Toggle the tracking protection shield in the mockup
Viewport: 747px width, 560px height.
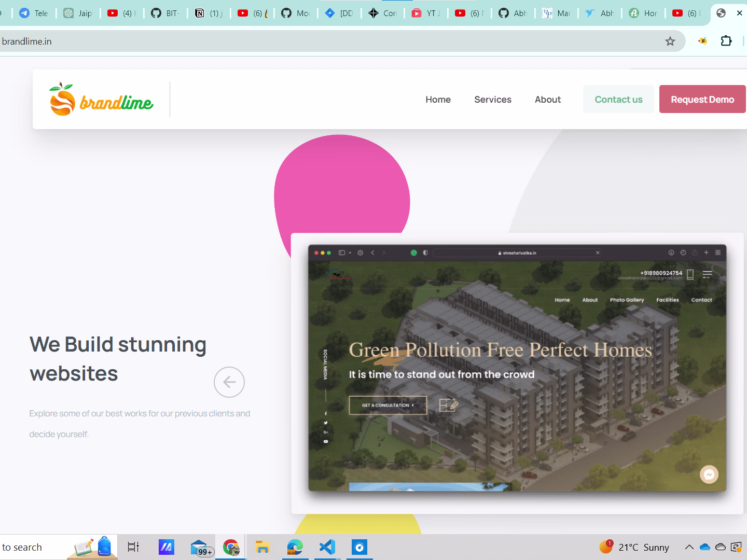pos(425,253)
